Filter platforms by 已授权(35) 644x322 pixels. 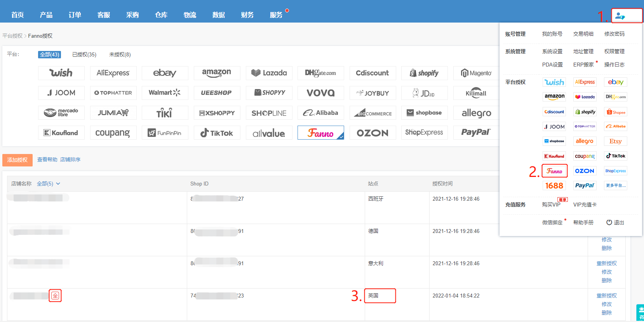pos(84,54)
